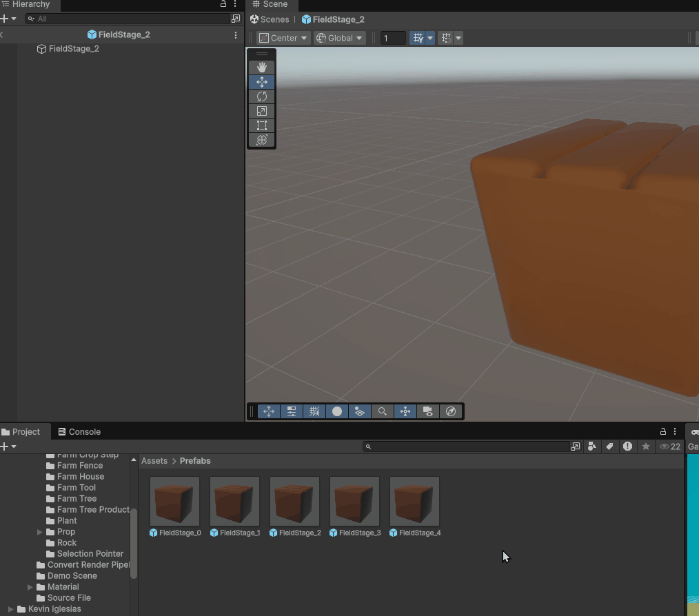Toggle hidden packages visibility eye counter
Screen dimensions: 699x616
click(x=670, y=446)
